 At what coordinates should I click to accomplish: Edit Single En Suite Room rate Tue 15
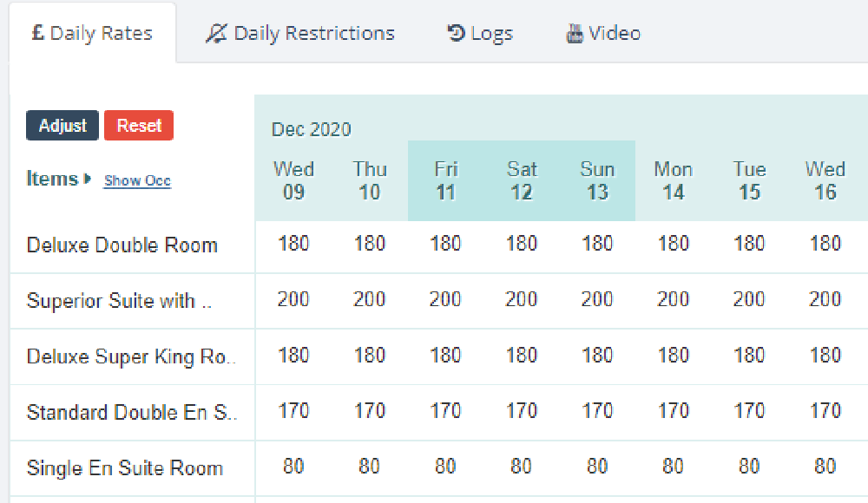(749, 466)
